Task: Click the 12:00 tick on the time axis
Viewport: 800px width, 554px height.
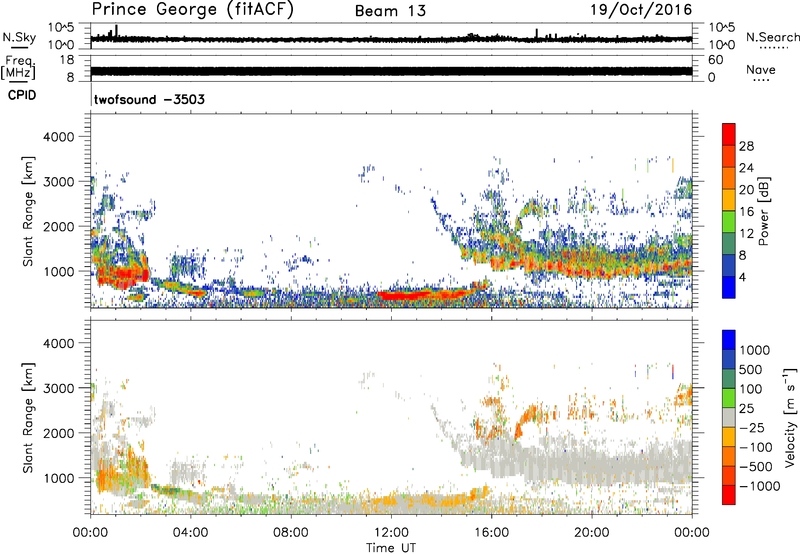Action: pyautogui.click(x=391, y=533)
